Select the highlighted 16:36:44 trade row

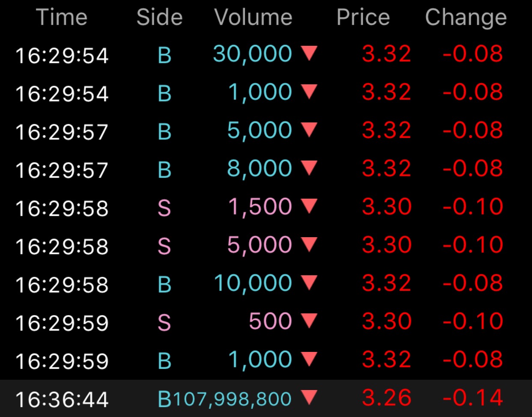coord(266,399)
